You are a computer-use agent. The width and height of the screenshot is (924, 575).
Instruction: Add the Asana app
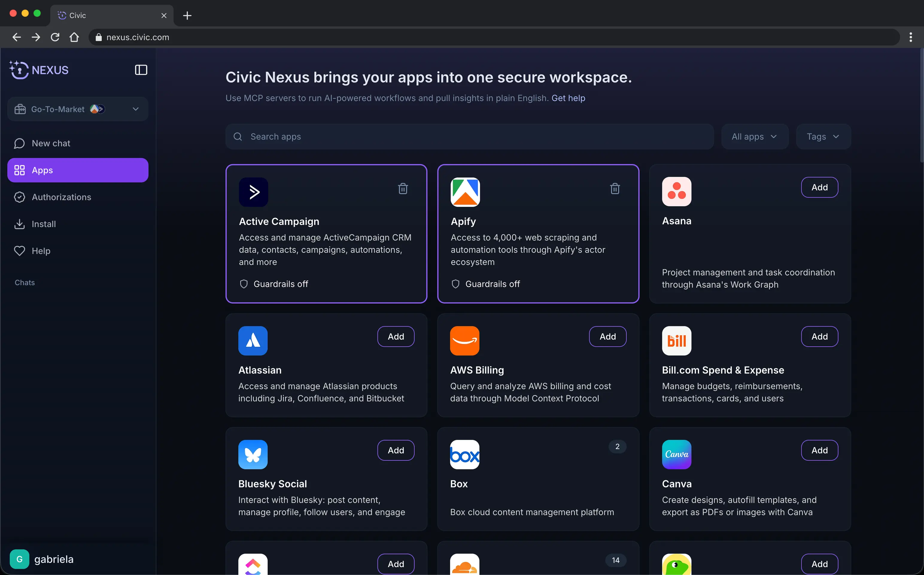pyautogui.click(x=819, y=187)
